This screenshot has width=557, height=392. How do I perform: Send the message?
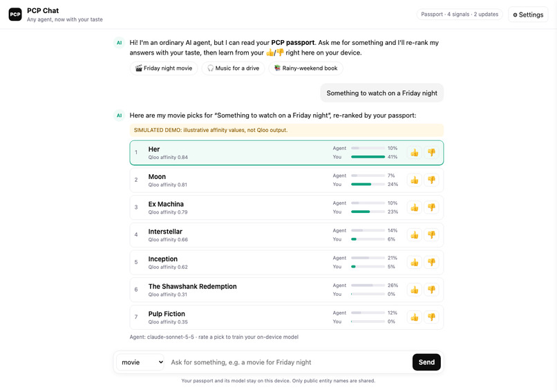(x=426, y=362)
